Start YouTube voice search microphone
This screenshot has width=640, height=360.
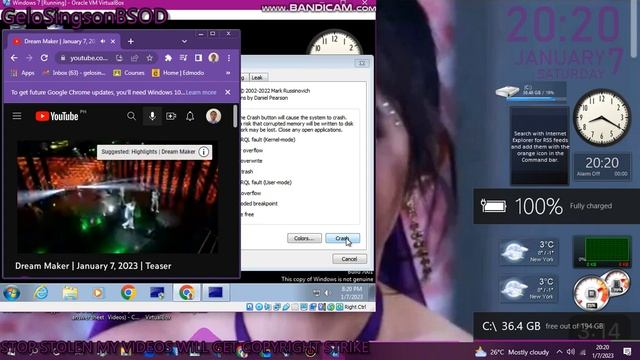[152, 116]
